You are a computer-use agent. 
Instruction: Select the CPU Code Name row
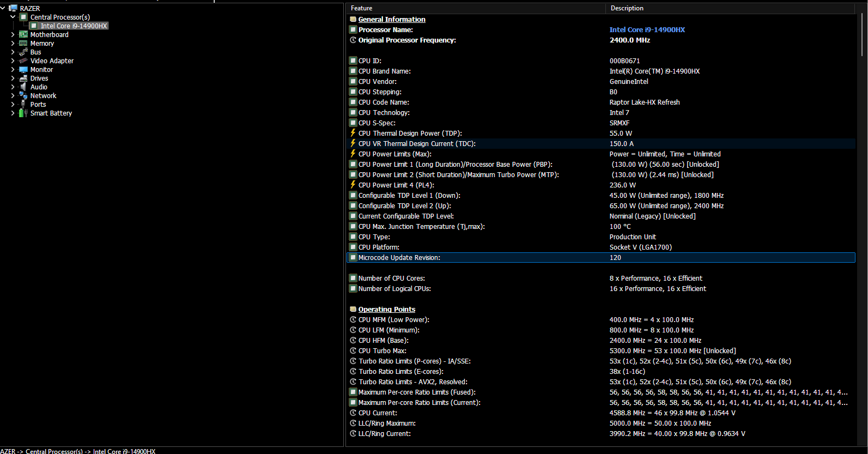601,102
